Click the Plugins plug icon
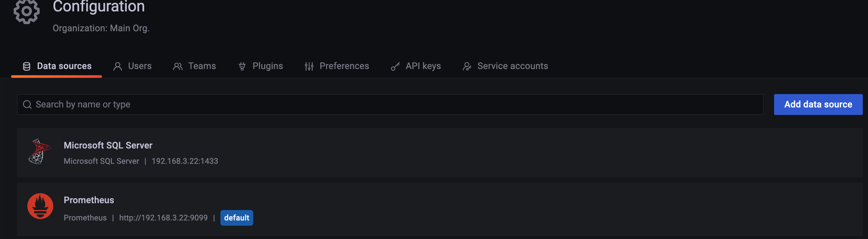The width and height of the screenshot is (868, 239). point(242,66)
